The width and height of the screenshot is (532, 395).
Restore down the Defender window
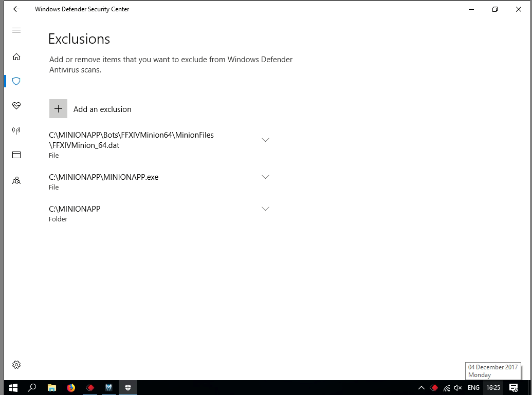click(495, 9)
